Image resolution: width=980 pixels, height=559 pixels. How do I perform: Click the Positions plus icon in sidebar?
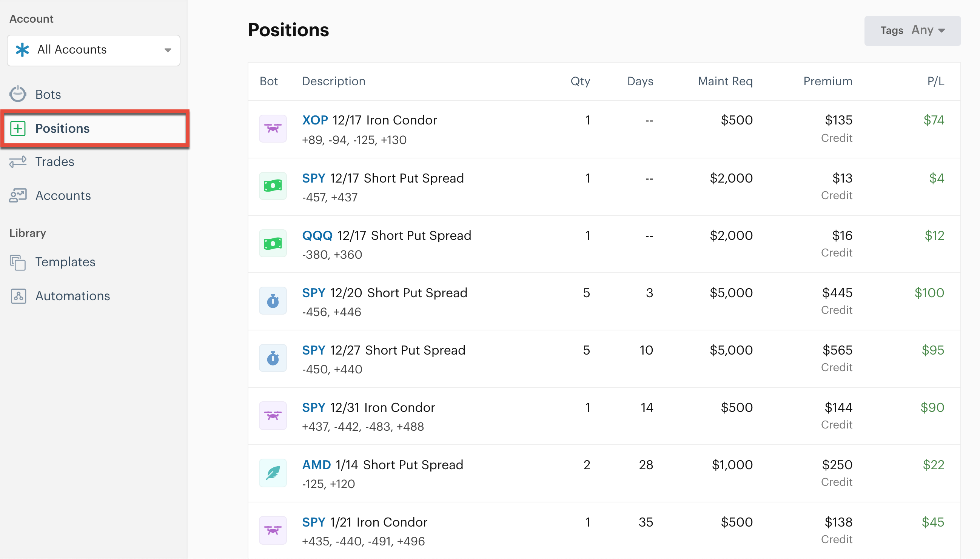click(x=18, y=128)
